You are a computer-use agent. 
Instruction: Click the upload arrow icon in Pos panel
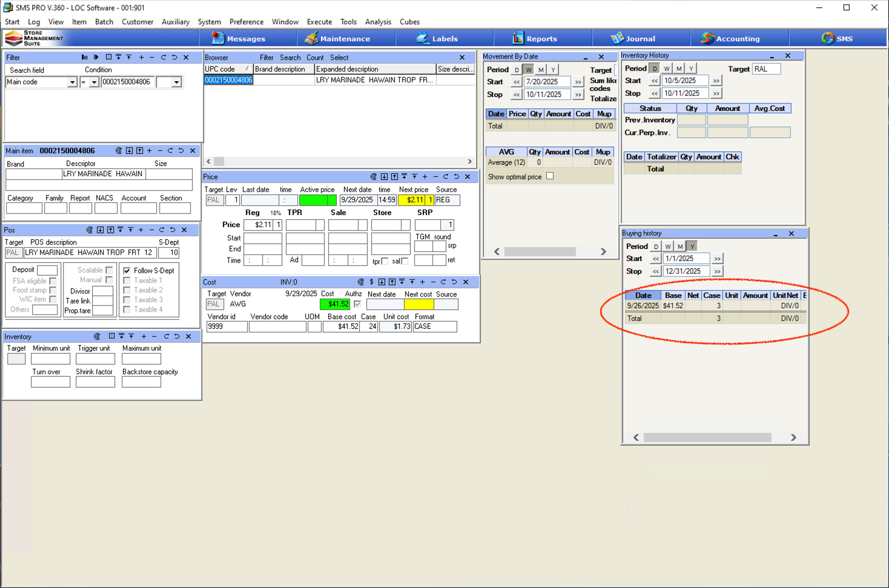click(x=110, y=230)
